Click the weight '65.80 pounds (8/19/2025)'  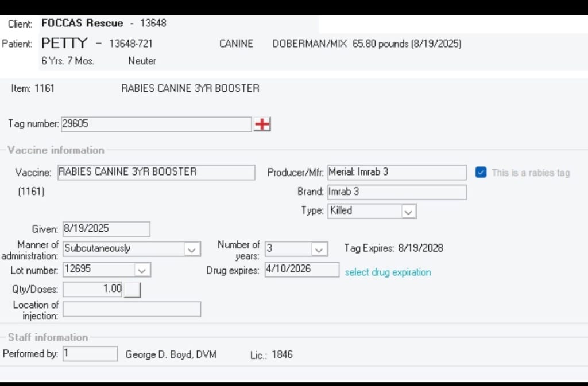(407, 44)
